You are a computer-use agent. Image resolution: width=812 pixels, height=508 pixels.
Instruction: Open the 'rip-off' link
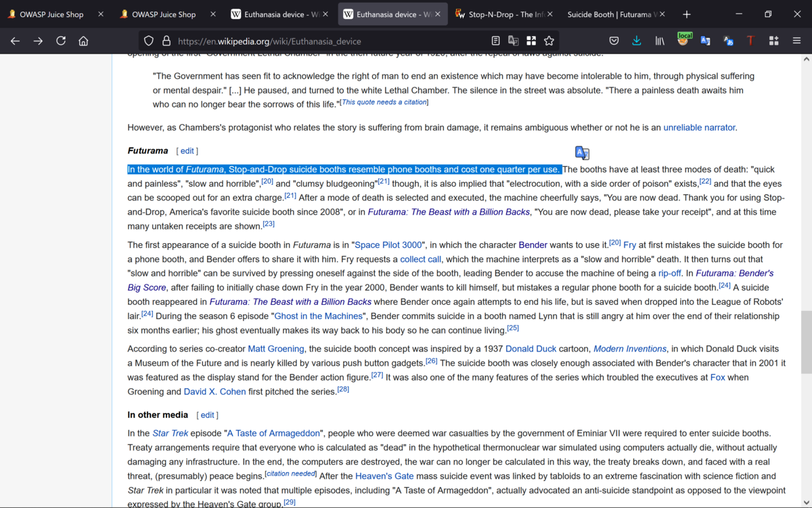tap(670, 274)
